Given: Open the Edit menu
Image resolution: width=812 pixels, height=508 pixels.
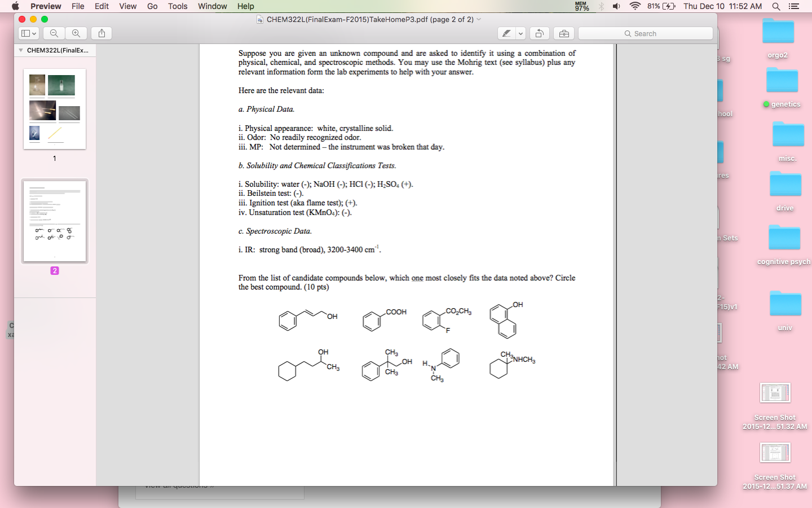Looking at the screenshot, I should [x=101, y=6].
